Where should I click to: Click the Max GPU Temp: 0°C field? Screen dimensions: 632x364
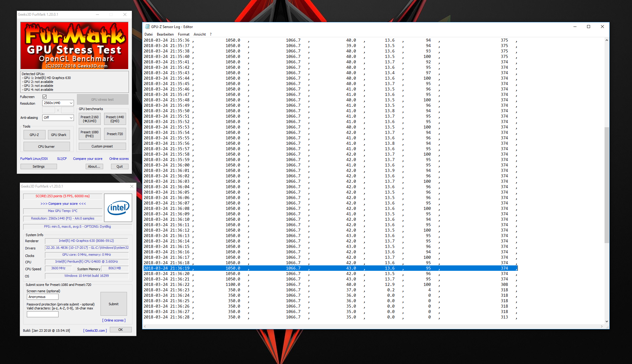click(63, 211)
